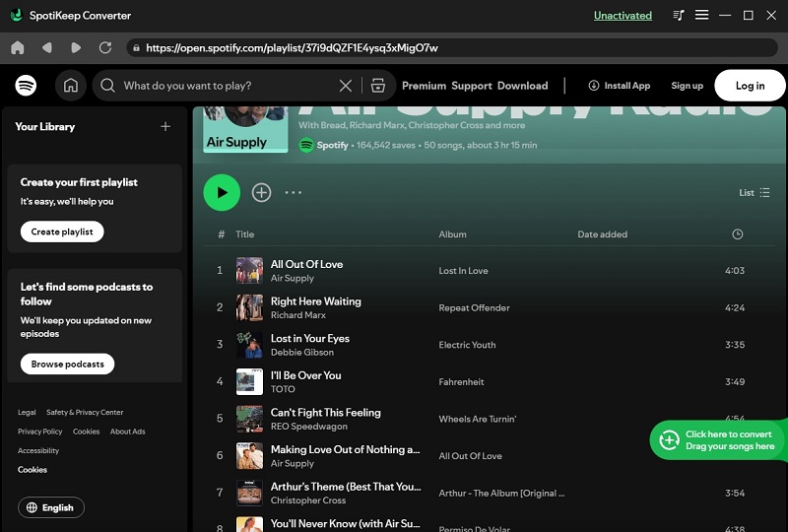This screenshot has height=532, width=788.
Task: Open the Download link
Action: pyautogui.click(x=523, y=86)
